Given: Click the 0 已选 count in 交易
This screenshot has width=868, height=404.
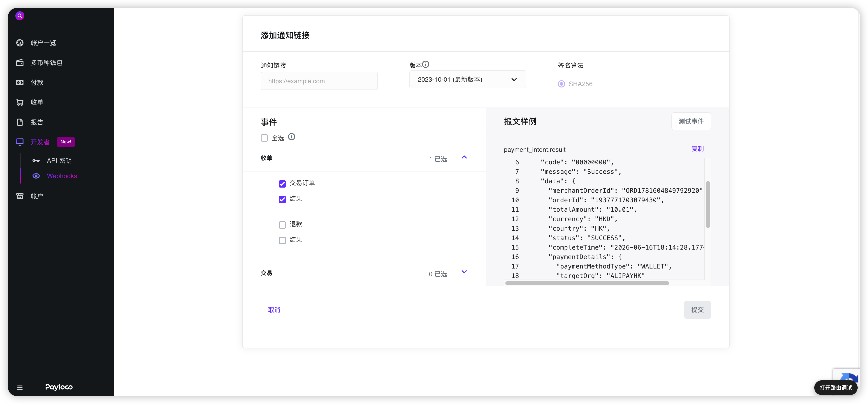Looking at the screenshot, I should point(438,274).
